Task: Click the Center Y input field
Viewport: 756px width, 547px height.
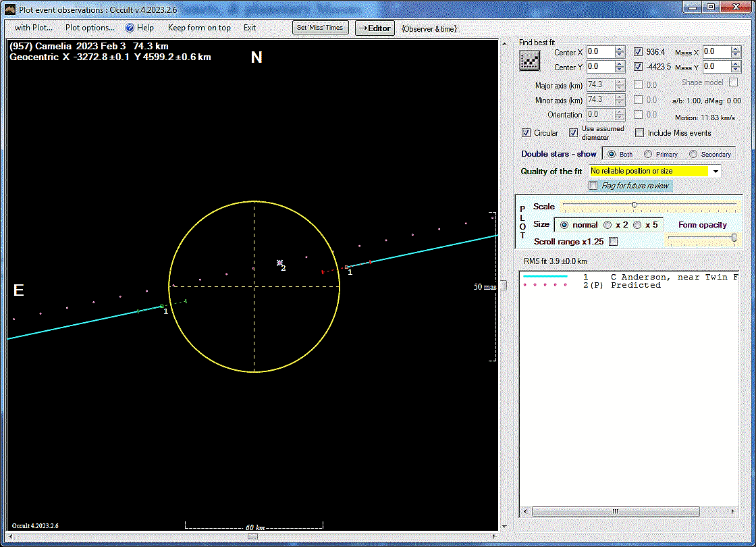Action: tap(601, 67)
